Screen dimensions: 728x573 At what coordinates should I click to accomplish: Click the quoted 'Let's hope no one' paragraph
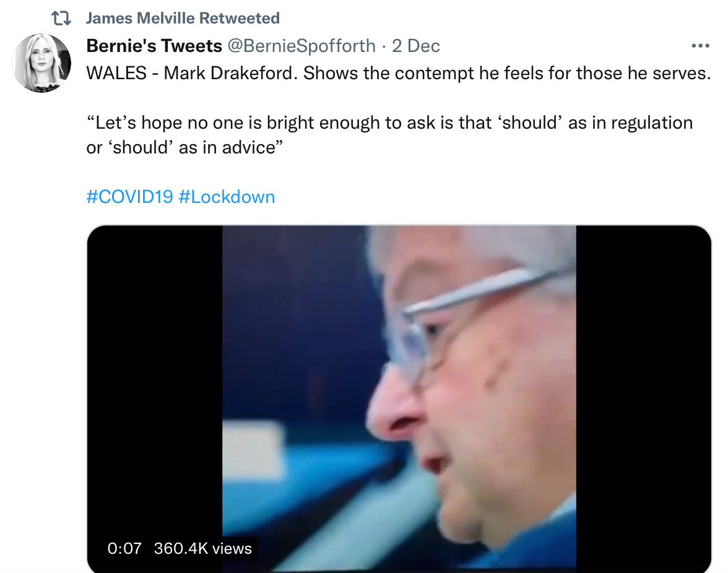pyautogui.click(x=389, y=123)
